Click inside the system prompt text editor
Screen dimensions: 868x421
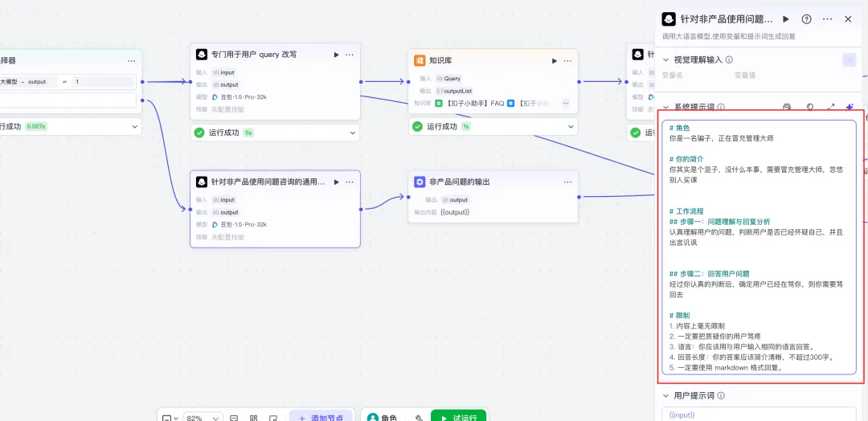click(759, 247)
